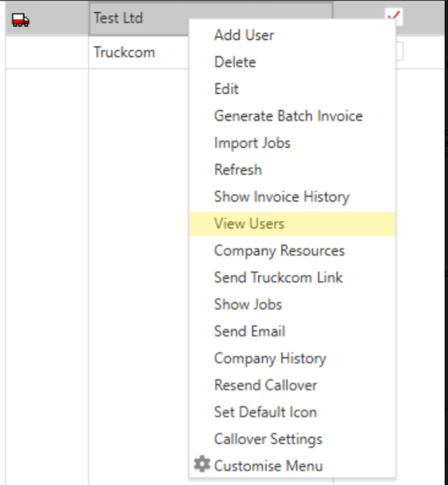Select Show Jobs from the menu
Viewport: 448px width, 485px height.
(247, 304)
